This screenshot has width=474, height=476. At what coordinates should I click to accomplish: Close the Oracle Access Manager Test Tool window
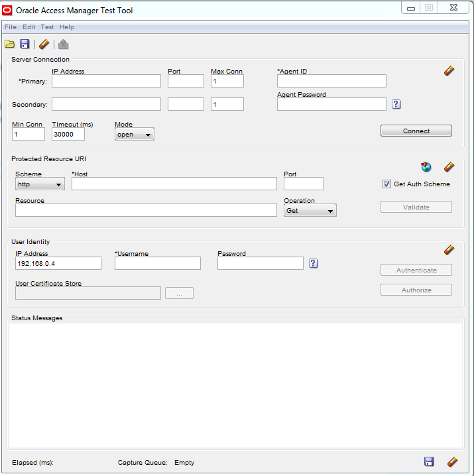pos(453,7)
